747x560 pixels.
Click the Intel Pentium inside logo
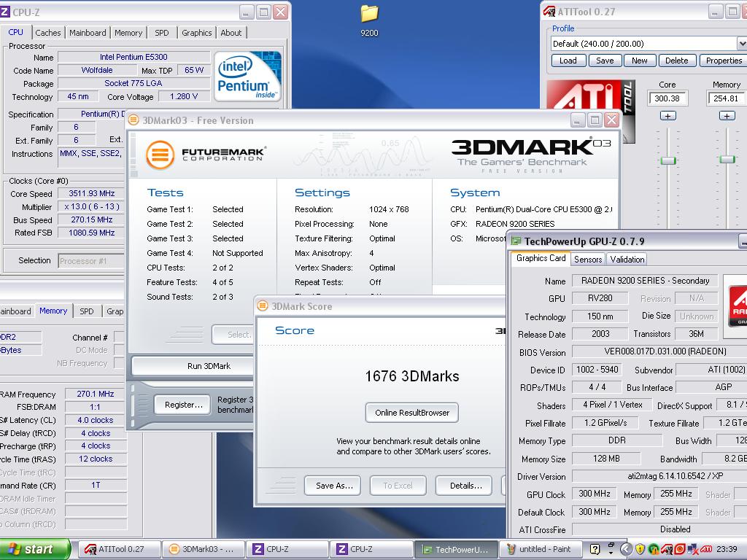[248, 76]
